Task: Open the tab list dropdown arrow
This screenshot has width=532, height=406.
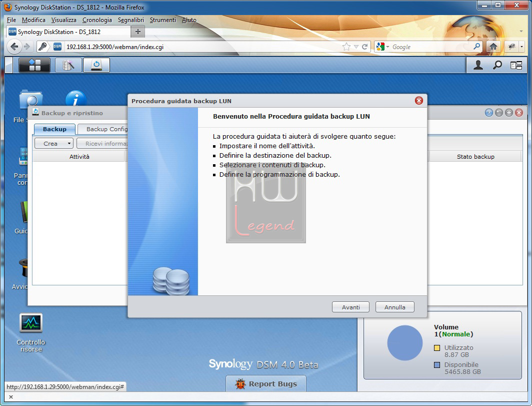Action: click(x=521, y=31)
